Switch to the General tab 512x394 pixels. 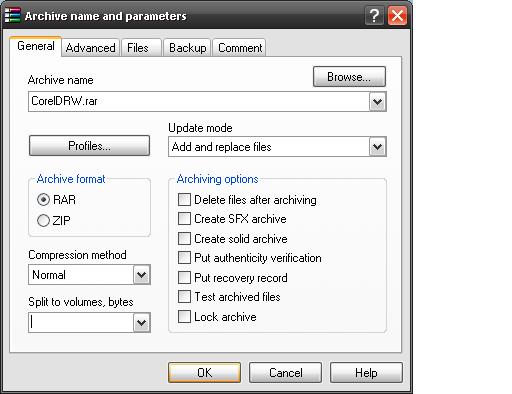(36, 46)
